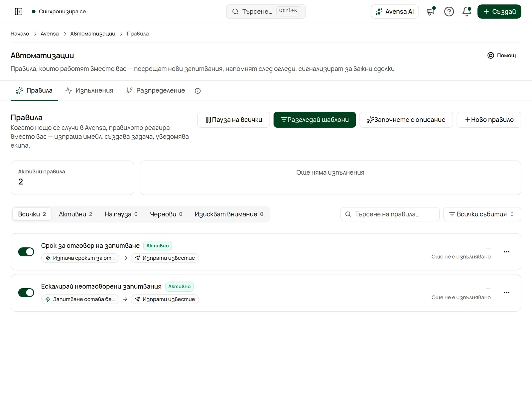Go to Автоматизации breadcrumb
This screenshot has width=532, height=399.
pyautogui.click(x=93, y=34)
